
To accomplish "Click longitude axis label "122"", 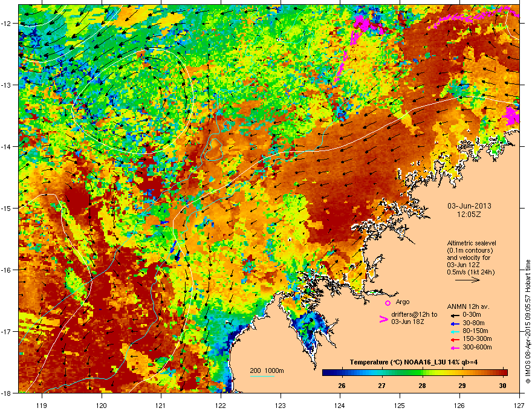I will click(221, 406).
